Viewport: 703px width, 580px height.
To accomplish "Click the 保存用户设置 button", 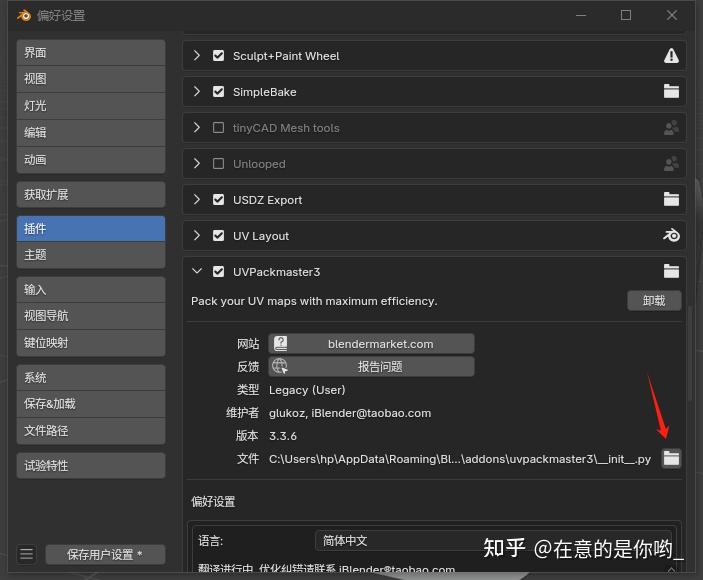I will coord(105,554).
